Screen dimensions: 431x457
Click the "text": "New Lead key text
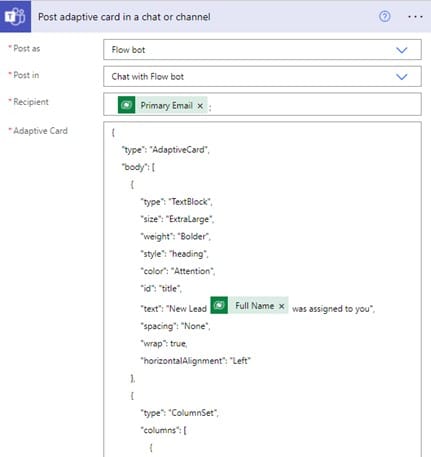pyautogui.click(x=173, y=309)
